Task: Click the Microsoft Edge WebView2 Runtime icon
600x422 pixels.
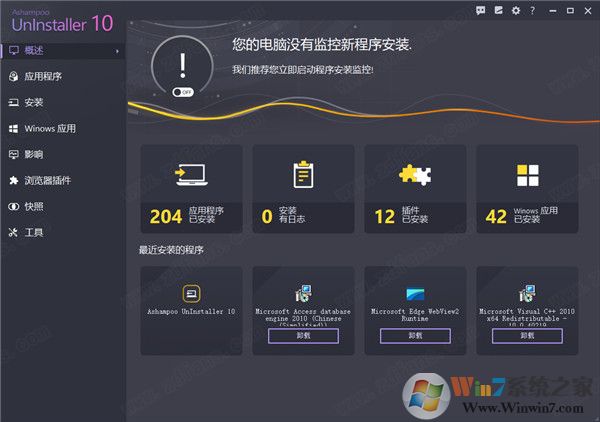Action: [x=415, y=294]
